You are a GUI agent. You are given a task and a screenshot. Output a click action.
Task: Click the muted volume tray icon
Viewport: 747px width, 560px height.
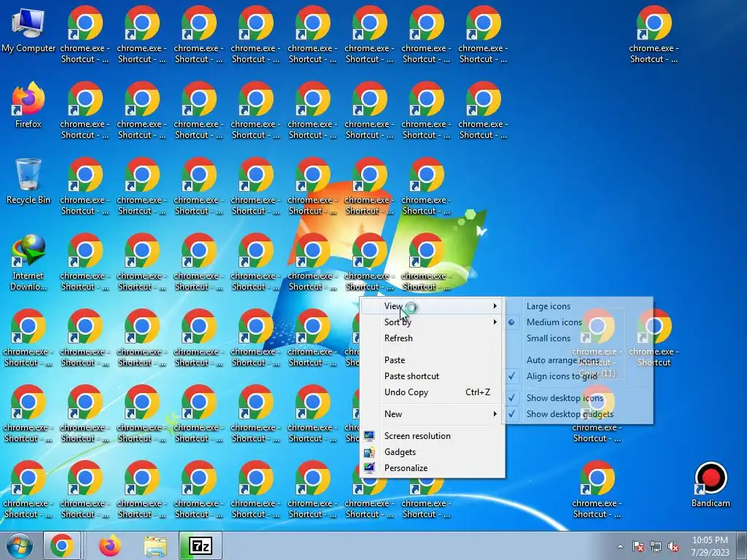click(673, 547)
